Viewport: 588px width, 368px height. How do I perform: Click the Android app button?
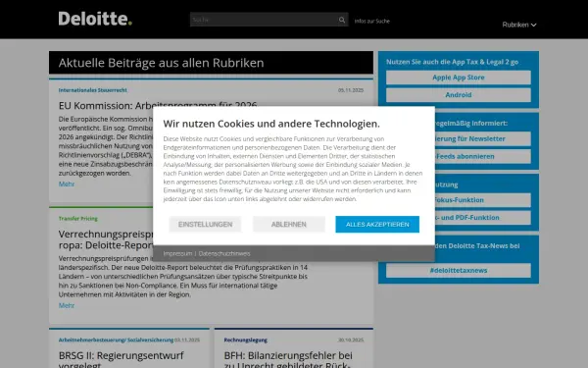point(459,95)
